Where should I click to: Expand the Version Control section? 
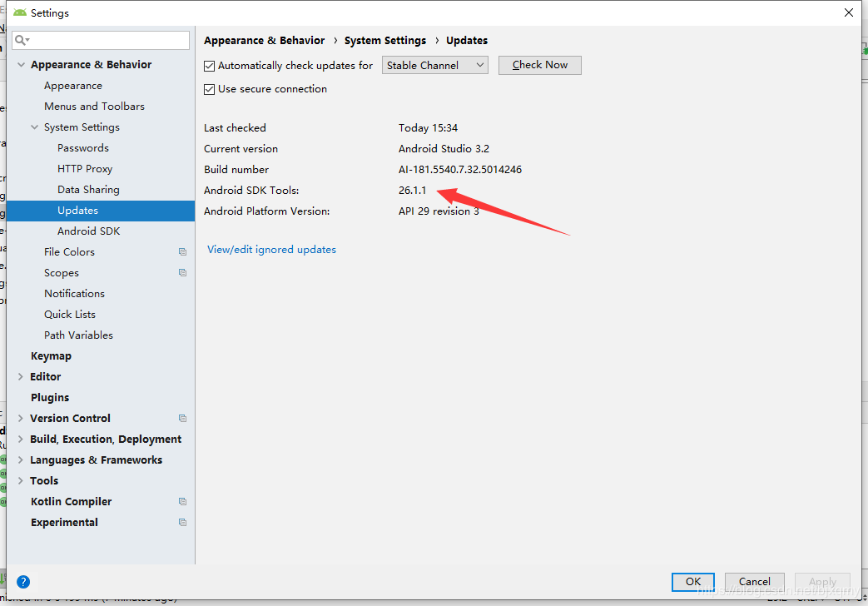(21, 418)
